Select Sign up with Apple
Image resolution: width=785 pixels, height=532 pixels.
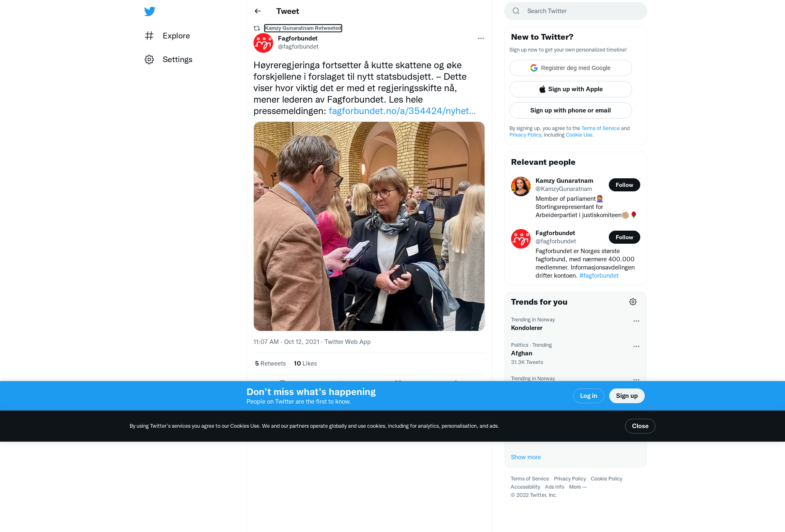(x=571, y=89)
